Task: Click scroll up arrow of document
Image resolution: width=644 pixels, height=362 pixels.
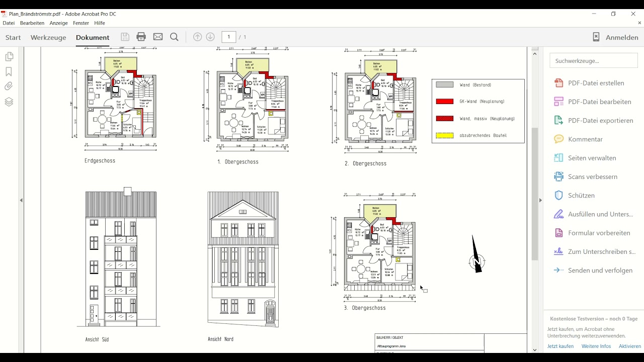Action: (x=535, y=53)
